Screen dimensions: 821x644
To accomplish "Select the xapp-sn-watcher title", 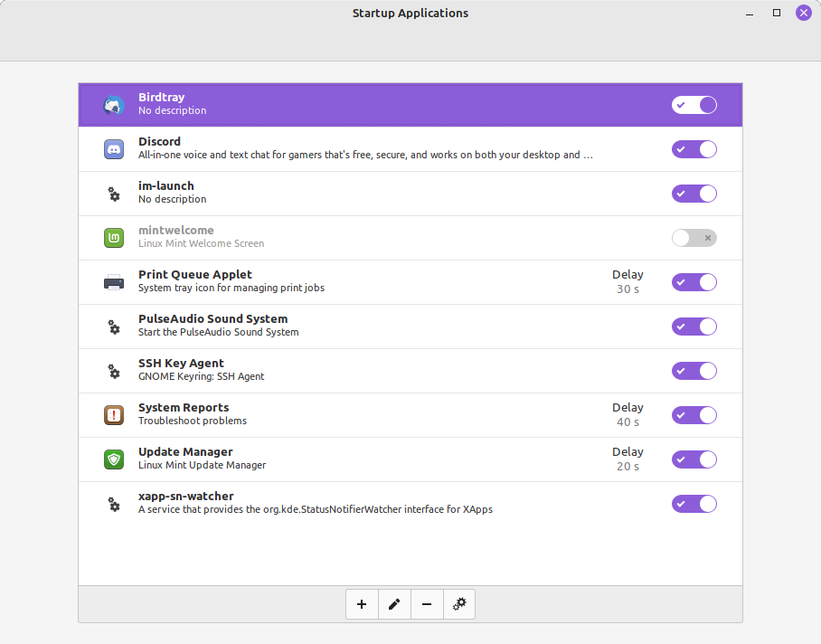I will click(186, 497).
